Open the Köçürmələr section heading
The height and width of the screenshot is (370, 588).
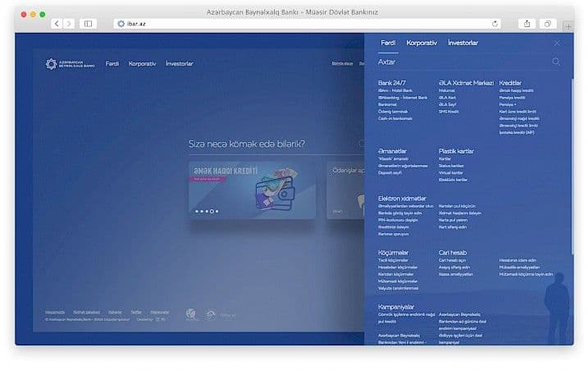[393, 253]
